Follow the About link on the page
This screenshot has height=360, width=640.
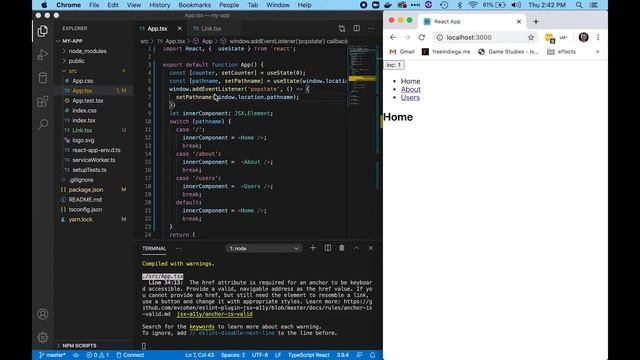click(411, 89)
